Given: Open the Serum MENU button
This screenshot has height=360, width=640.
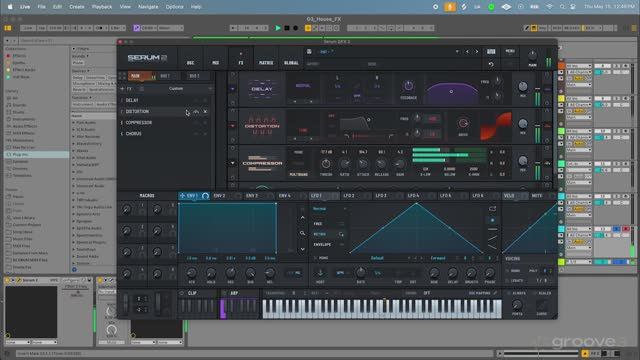Looking at the screenshot, I should tap(510, 51).
